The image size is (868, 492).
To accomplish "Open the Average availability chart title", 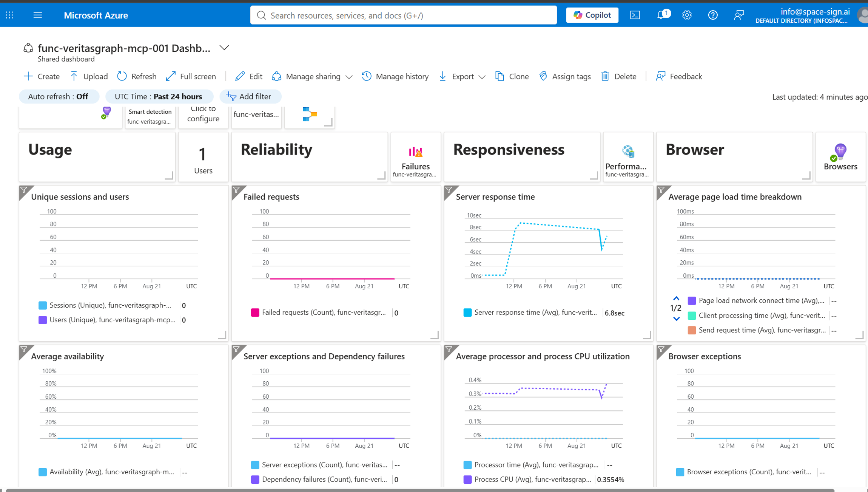I will coord(67,356).
